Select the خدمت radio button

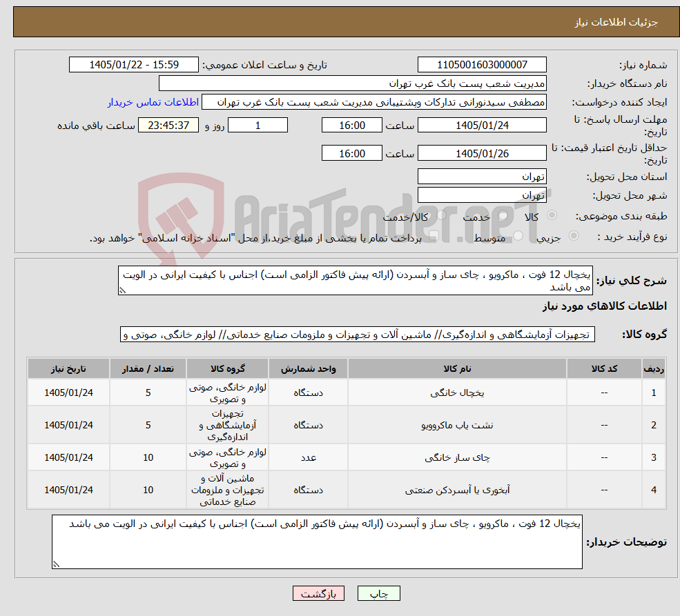503,215
